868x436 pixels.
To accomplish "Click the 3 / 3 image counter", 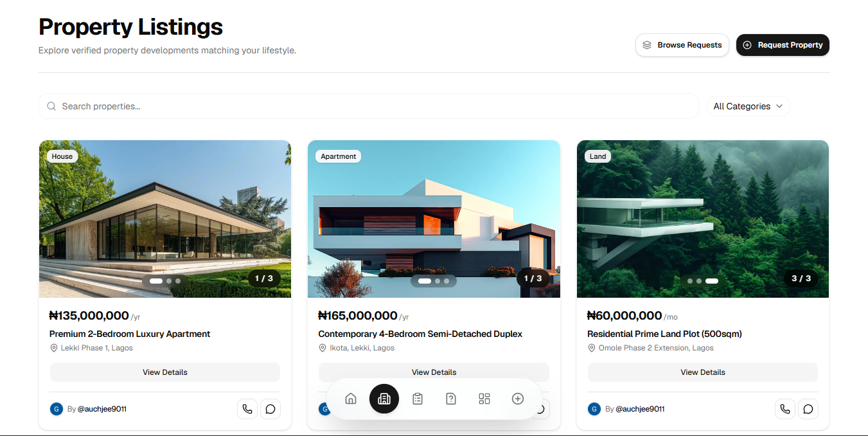I will pyautogui.click(x=801, y=278).
